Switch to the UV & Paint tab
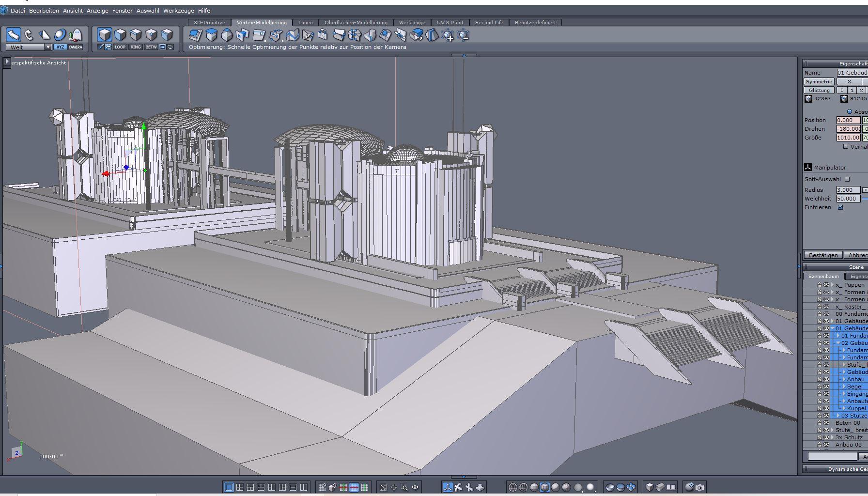868x496 pixels. (450, 22)
